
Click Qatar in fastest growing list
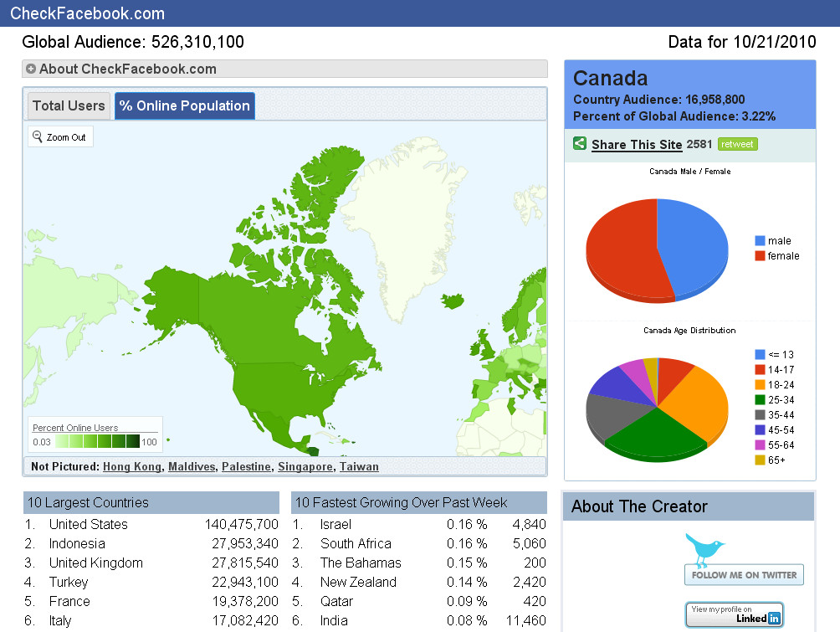(336, 601)
